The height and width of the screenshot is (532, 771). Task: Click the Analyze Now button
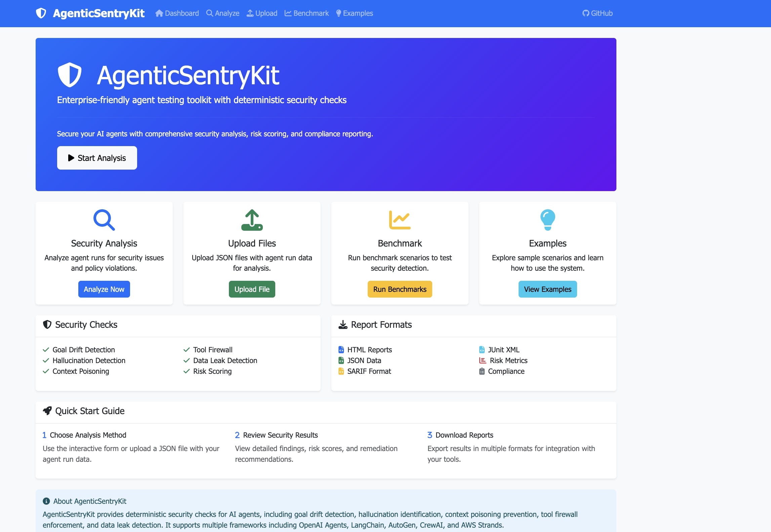pos(104,289)
